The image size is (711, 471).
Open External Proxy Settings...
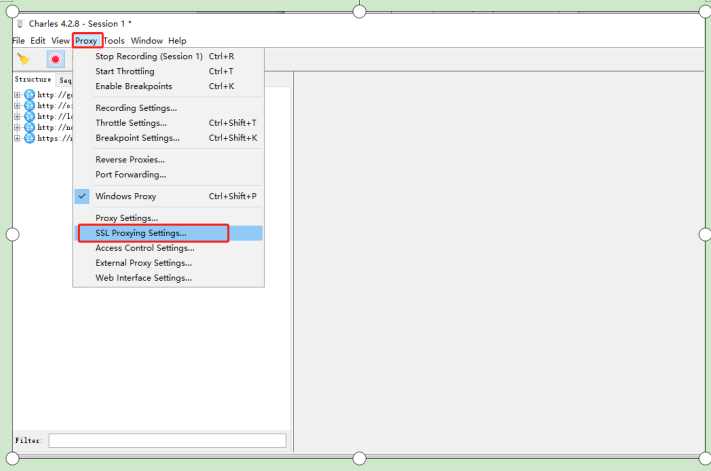(x=168, y=263)
